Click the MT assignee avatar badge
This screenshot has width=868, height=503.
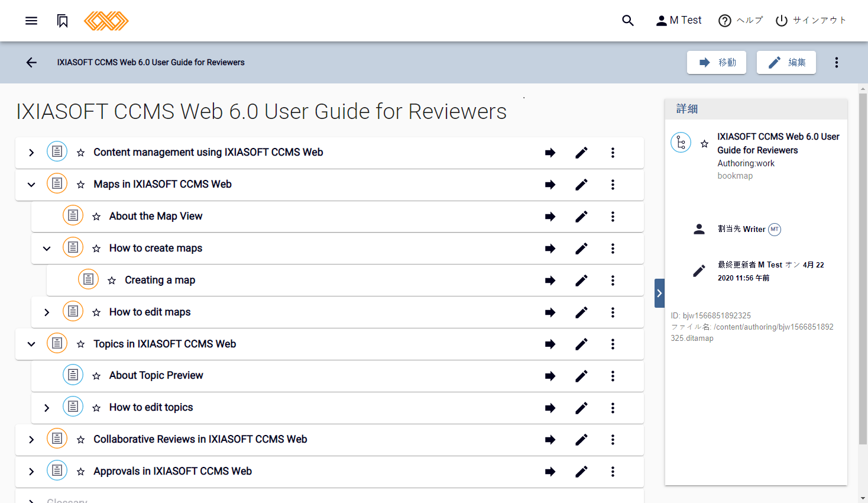click(x=775, y=230)
